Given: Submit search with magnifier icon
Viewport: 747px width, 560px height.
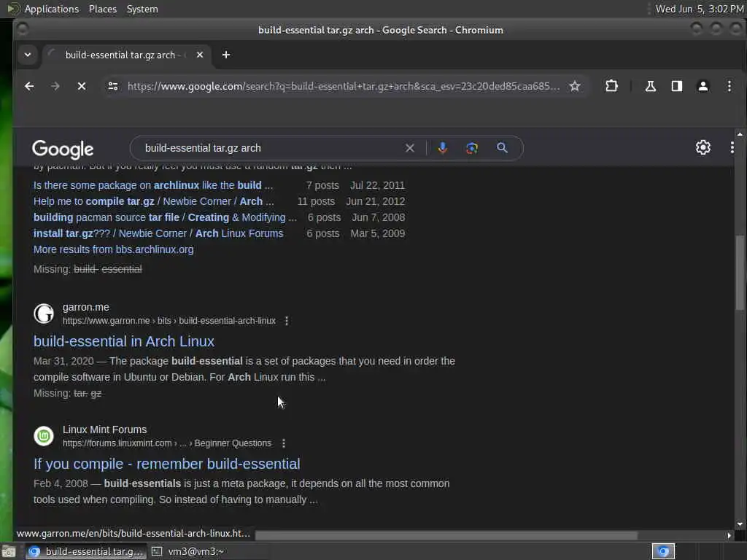Looking at the screenshot, I should coord(502,148).
